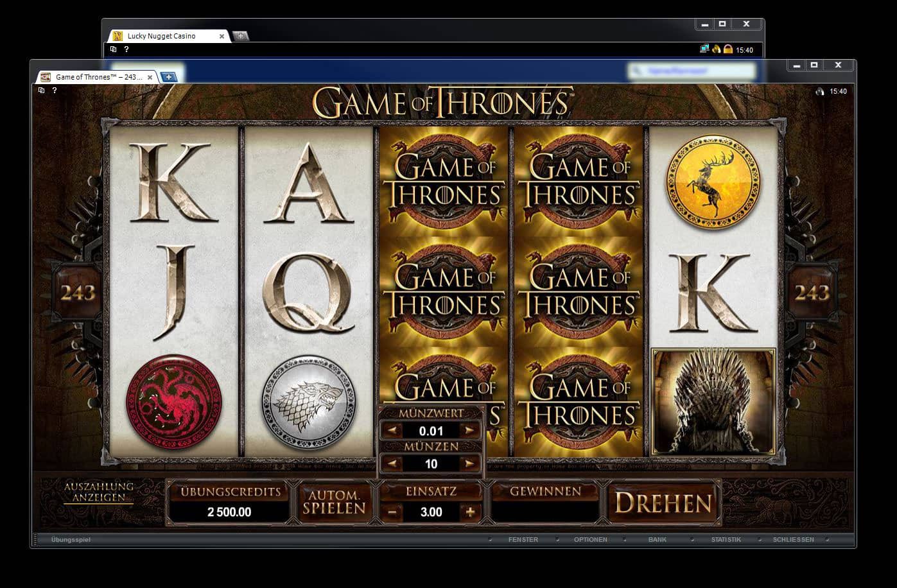Click Münzen value 10
The height and width of the screenshot is (588, 897).
click(431, 463)
